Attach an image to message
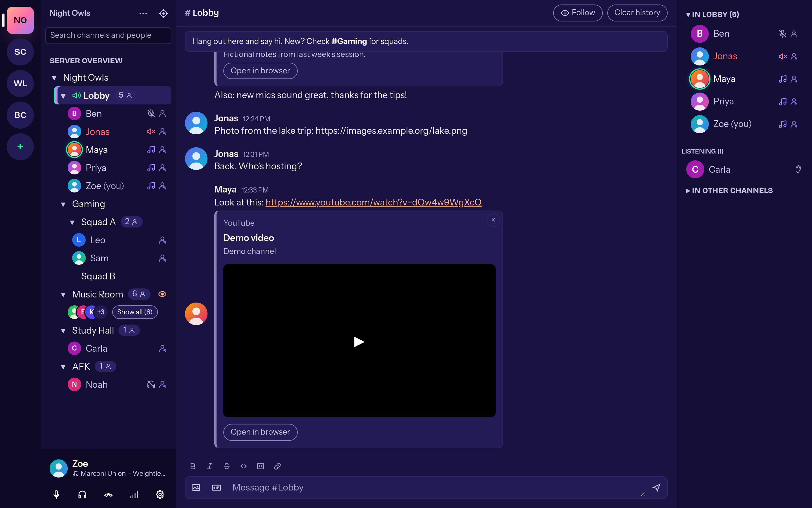 point(196,487)
